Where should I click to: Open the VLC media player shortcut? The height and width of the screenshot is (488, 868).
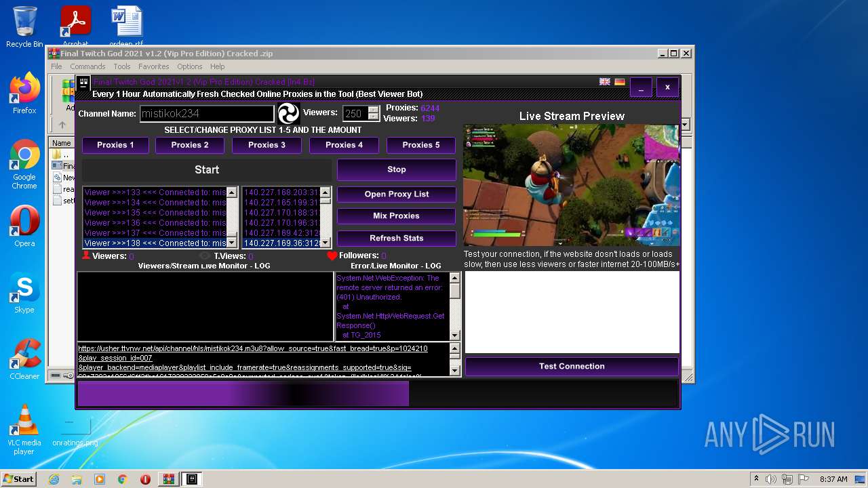[x=24, y=430]
